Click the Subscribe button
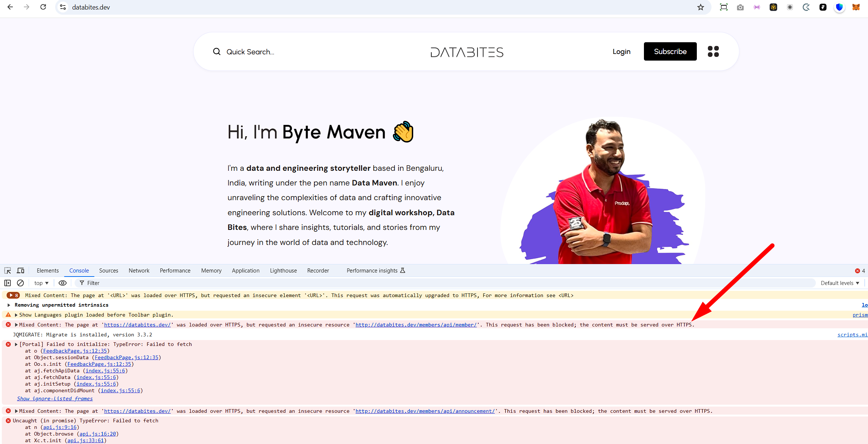The image size is (868, 444). click(x=670, y=51)
